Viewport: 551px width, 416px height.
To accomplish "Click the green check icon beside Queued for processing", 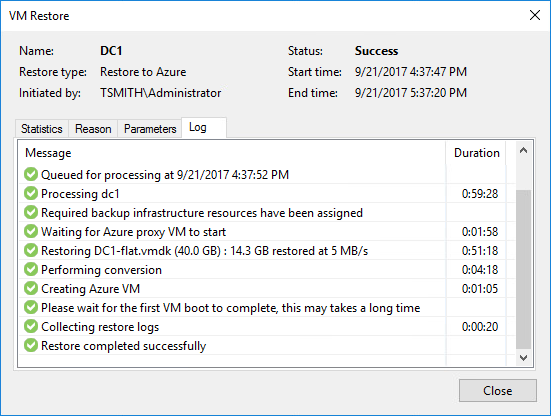I will coord(31,174).
